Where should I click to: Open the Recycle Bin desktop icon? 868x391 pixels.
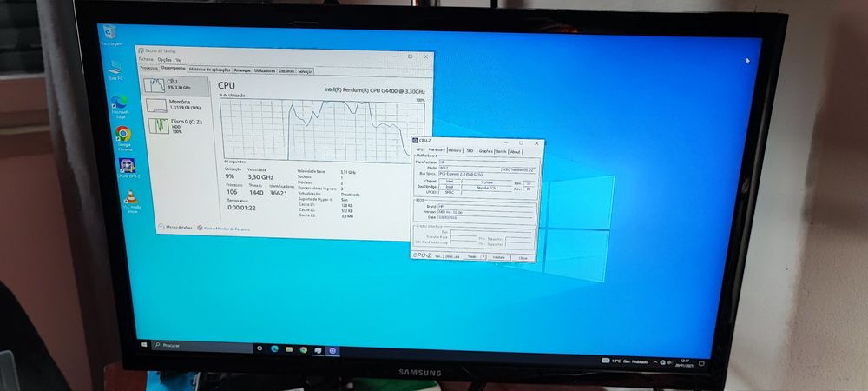pos(109,35)
